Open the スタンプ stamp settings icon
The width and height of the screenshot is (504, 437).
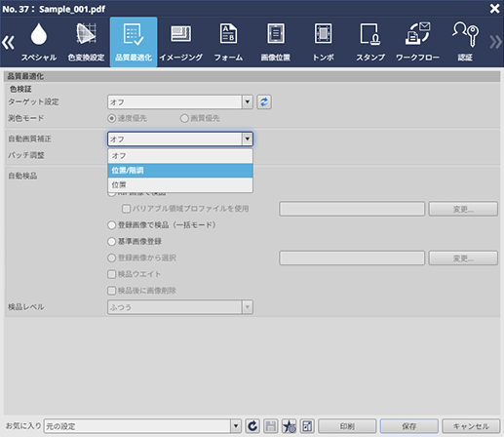[370, 42]
